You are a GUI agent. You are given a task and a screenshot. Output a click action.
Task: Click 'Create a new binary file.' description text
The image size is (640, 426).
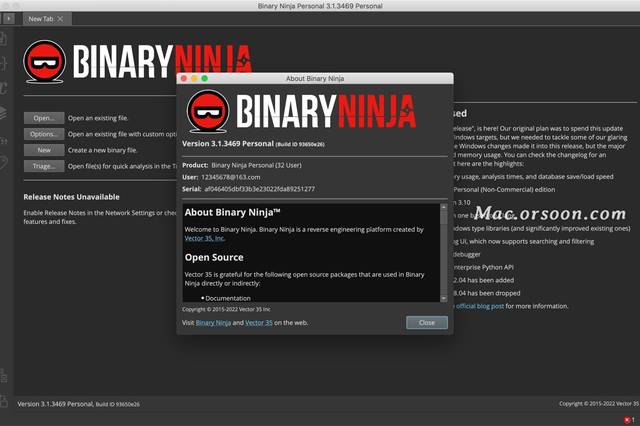coord(102,150)
